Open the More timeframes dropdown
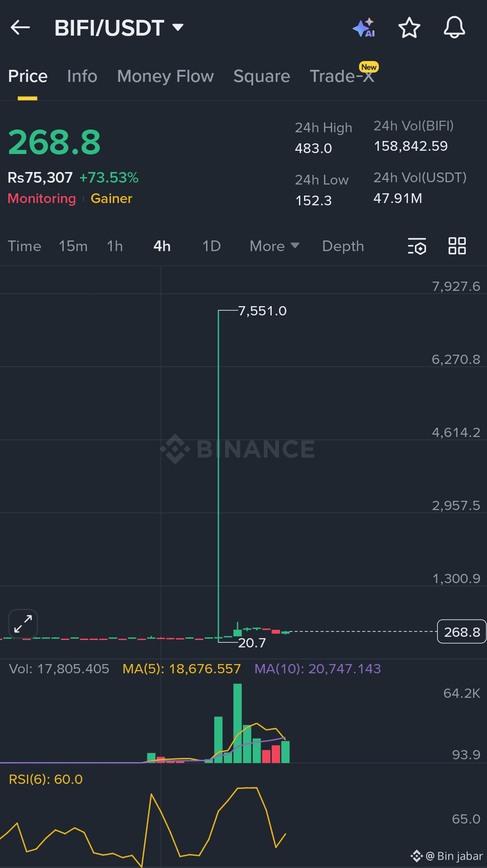 (274, 246)
